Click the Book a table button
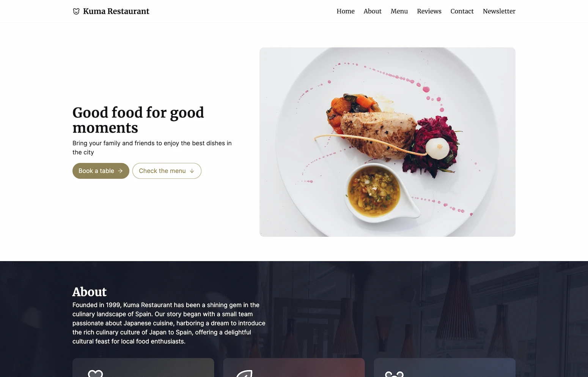This screenshot has width=588, height=377. tap(101, 171)
